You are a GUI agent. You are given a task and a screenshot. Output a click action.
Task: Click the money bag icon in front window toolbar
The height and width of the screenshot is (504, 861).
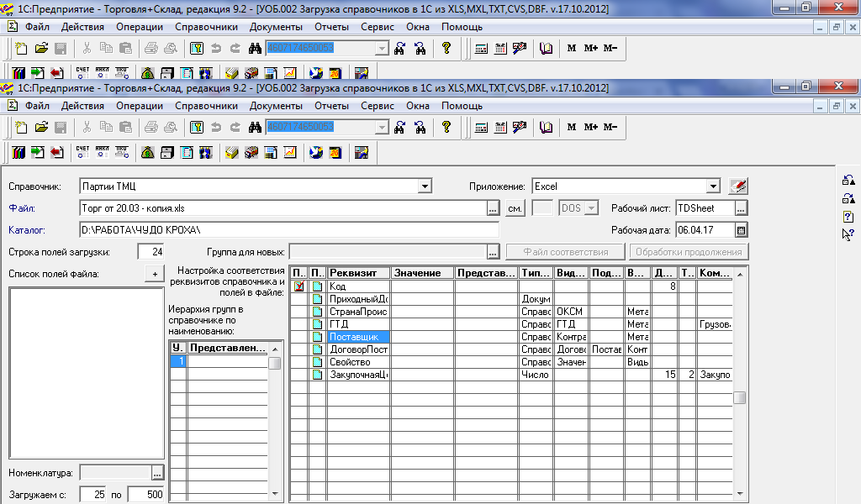click(147, 153)
